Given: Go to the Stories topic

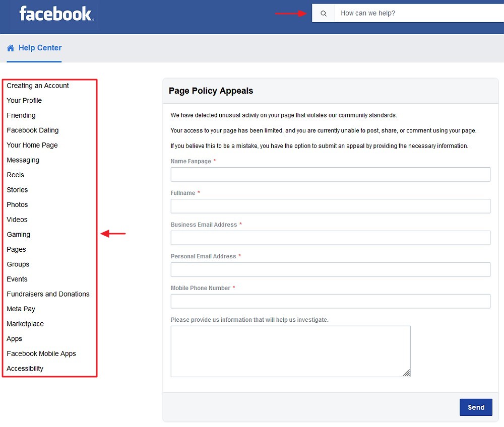Looking at the screenshot, I should [x=17, y=190].
